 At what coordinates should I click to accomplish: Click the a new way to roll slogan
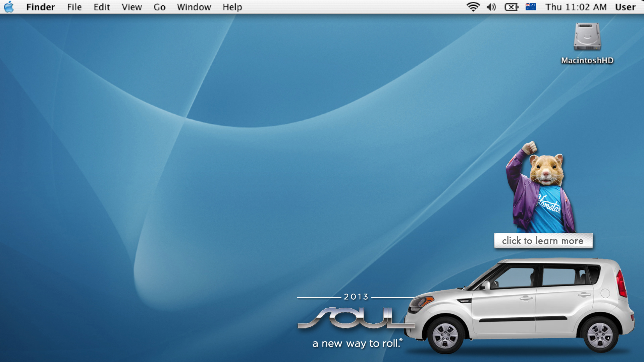(x=357, y=344)
